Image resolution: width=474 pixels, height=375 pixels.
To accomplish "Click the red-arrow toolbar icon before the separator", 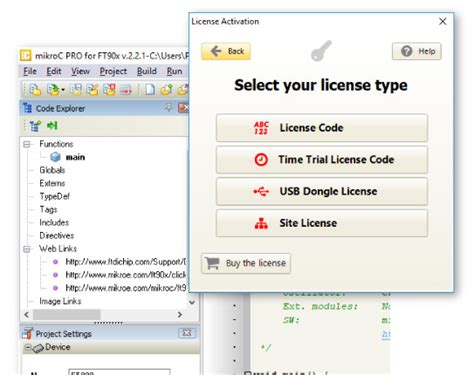I will click(x=126, y=89).
